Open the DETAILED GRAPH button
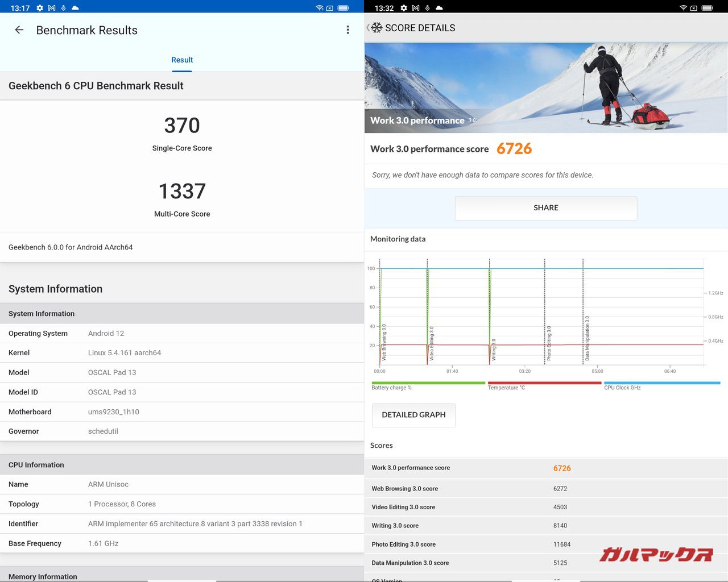The height and width of the screenshot is (582, 728). pyautogui.click(x=413, y=415)
